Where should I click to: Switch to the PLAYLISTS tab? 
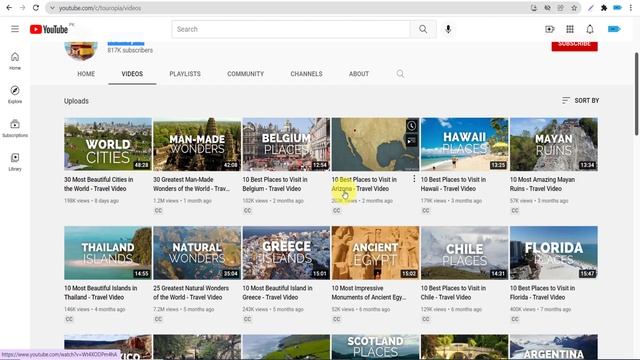coord(185,74)
